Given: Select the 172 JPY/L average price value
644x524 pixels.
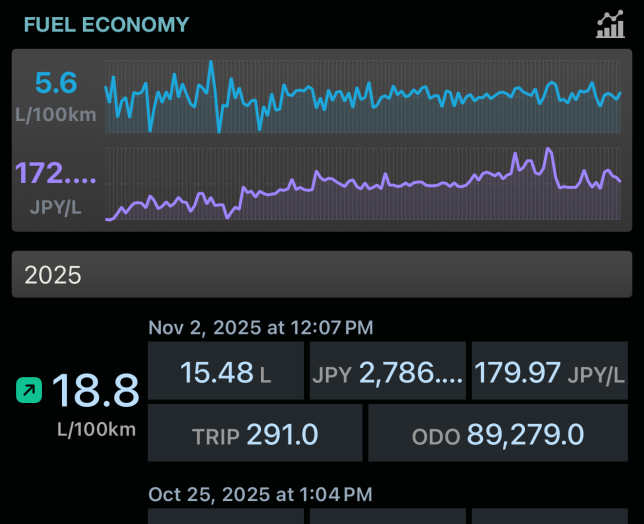Looking at the screenshot, I should coord(56,174).
